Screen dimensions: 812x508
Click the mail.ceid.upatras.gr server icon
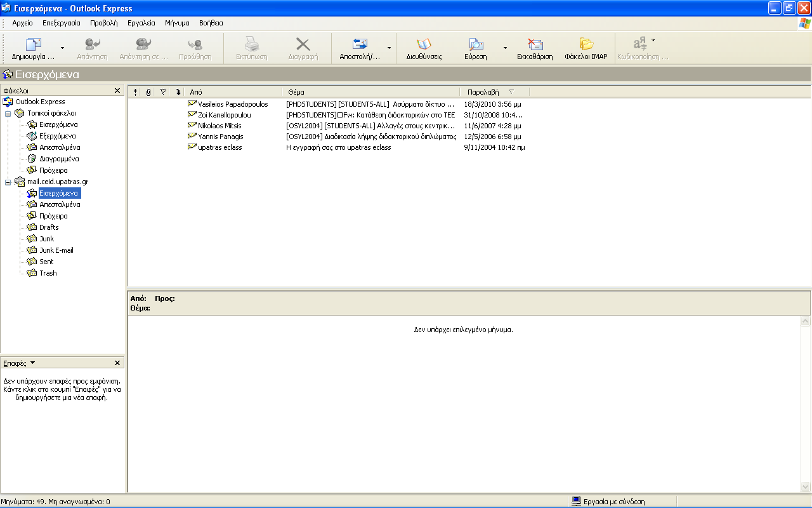click(20, 182)
